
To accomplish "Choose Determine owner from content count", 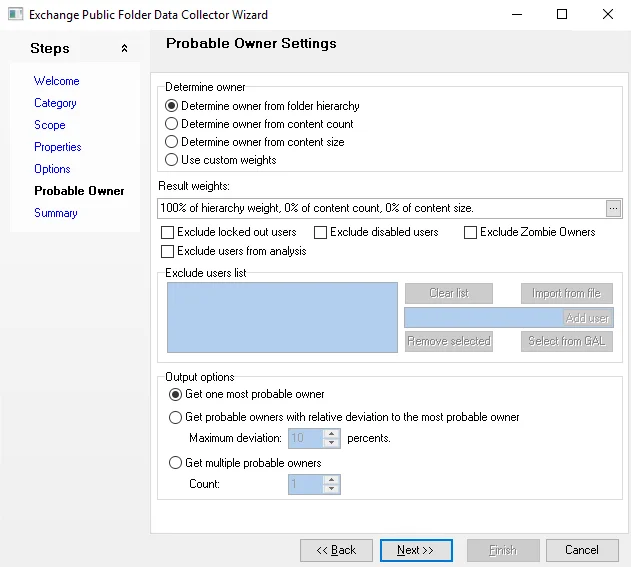I will point(259,124).
